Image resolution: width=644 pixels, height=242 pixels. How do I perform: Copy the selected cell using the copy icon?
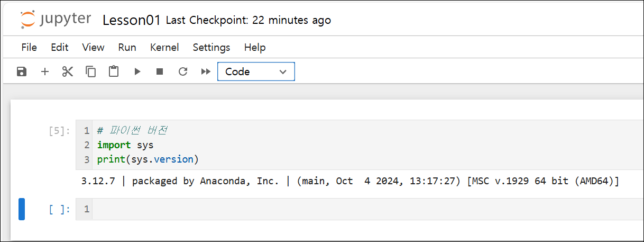tap(91, 71)
